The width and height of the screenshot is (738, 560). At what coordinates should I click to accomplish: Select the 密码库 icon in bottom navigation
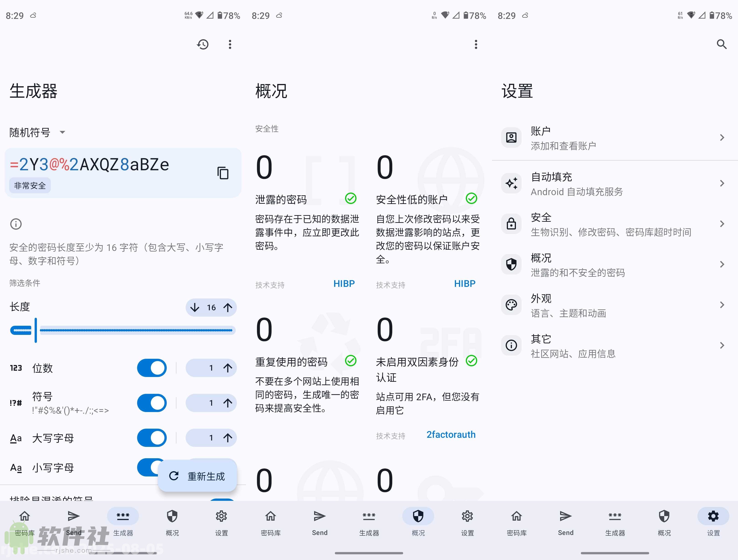pyautogui.click(x=24, y=516)
